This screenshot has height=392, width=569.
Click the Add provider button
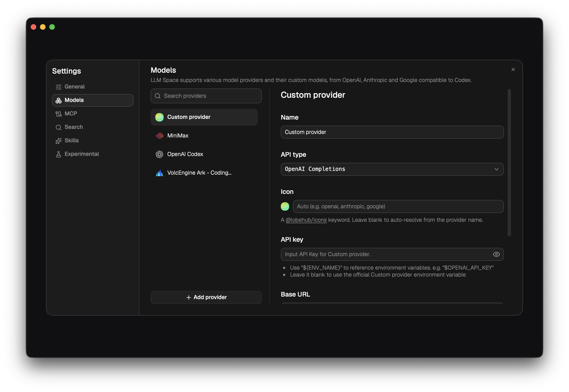click(206, 297)
